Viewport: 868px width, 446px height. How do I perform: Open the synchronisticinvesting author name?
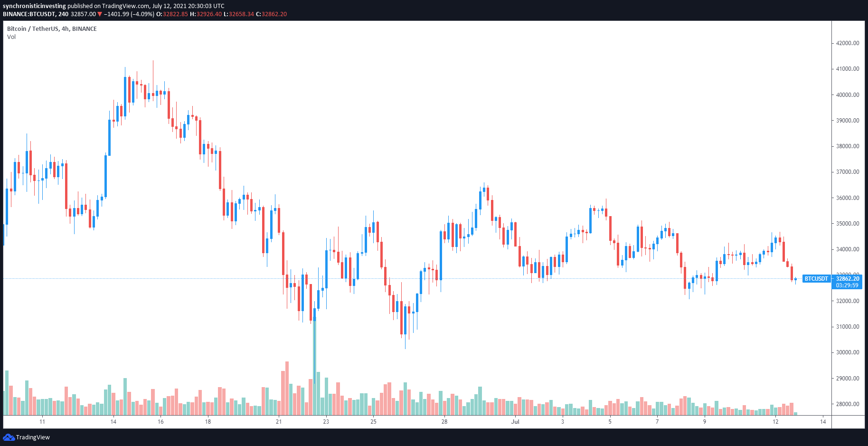pyautogui.click(x=34, y=6)
